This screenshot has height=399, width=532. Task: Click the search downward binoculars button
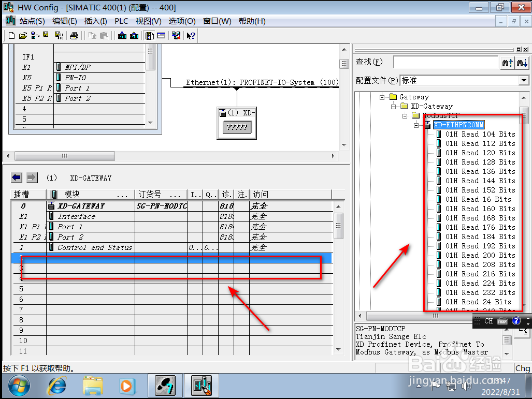522,63
